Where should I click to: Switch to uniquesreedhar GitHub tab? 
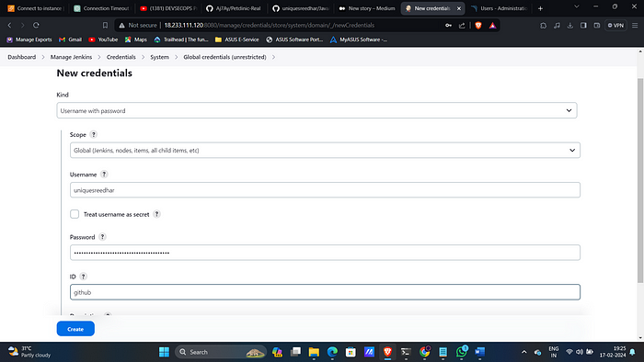tap(301, 8)
